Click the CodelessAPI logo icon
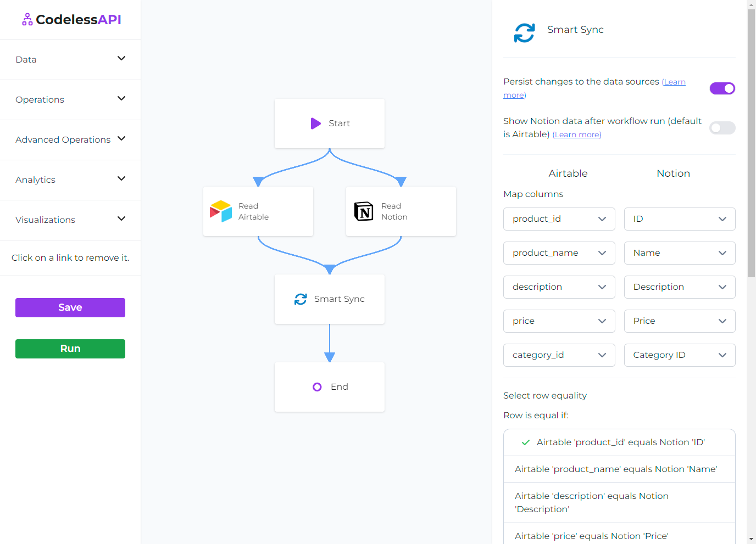This screenshot has width=756, height=544. pos(27,20)
